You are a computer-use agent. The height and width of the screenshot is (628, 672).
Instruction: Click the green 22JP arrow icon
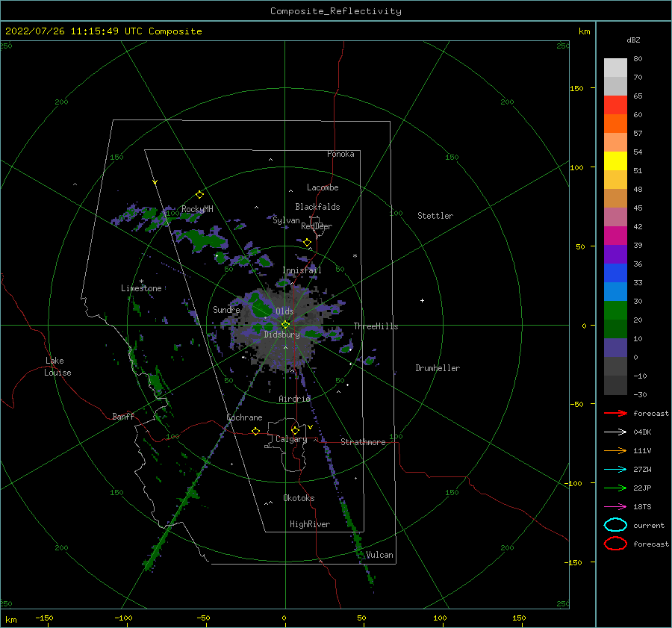coord(615,488)
